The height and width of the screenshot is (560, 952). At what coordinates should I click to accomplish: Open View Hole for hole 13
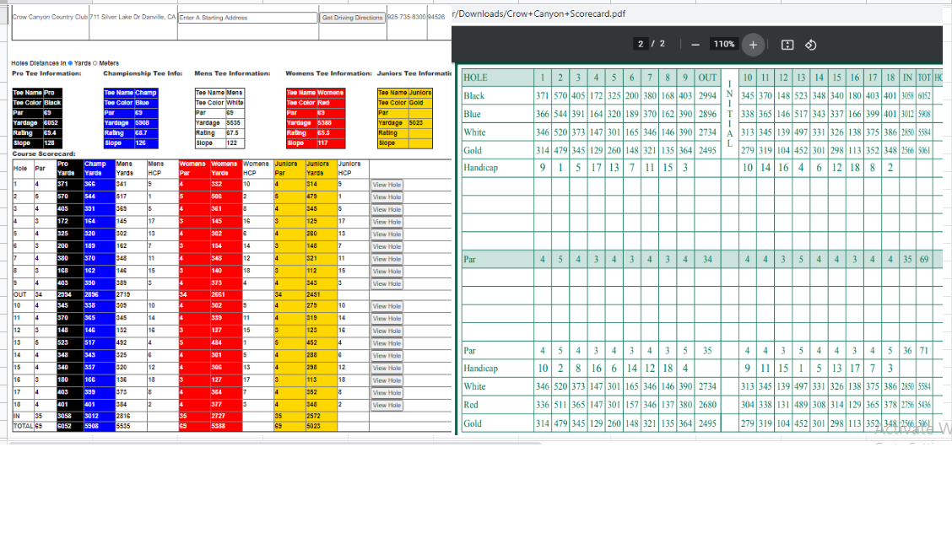click(x=387, y=343)
